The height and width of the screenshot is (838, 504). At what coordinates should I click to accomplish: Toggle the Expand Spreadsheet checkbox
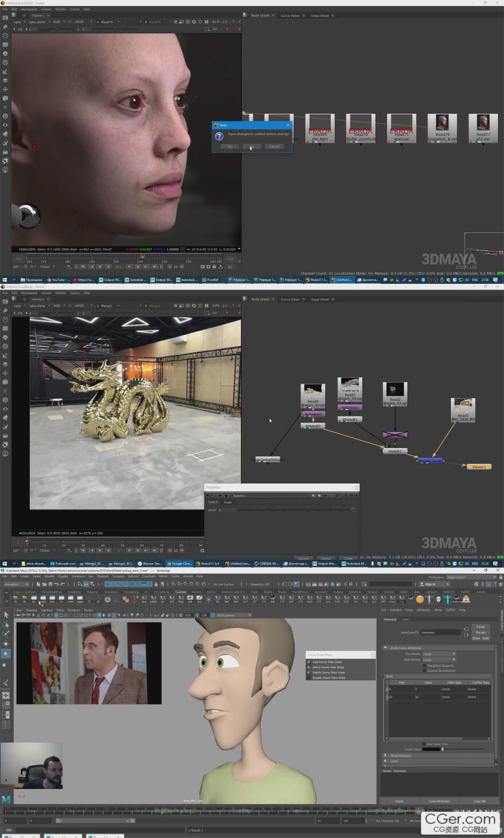click(424, 670)
